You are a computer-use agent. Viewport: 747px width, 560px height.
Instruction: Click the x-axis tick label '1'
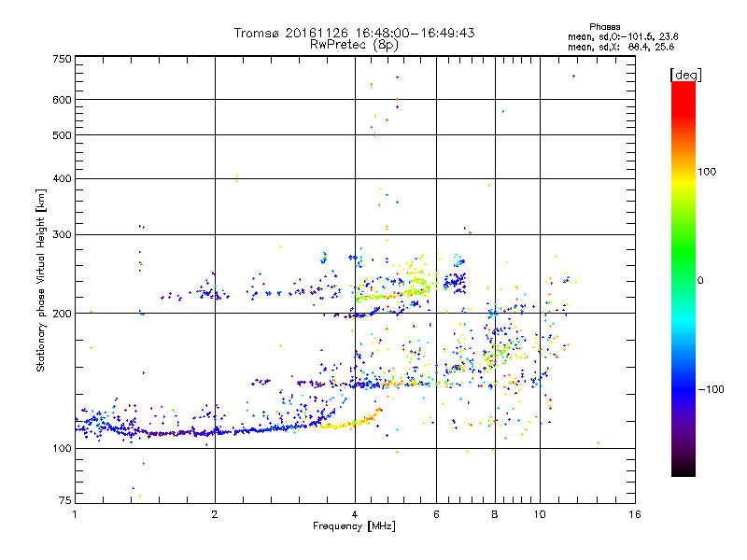tap(75, 514)
